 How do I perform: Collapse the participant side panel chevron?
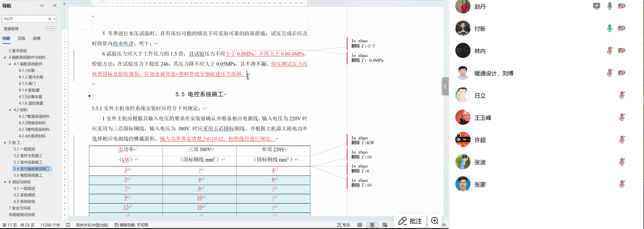point(445,86)
